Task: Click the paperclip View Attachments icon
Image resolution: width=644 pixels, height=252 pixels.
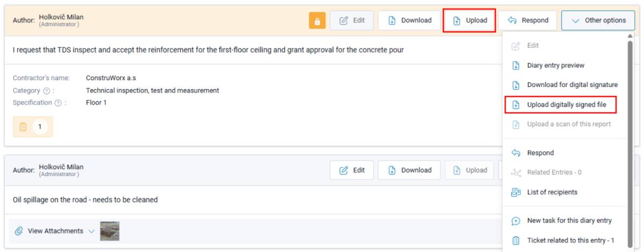Action: click(19, 231)
